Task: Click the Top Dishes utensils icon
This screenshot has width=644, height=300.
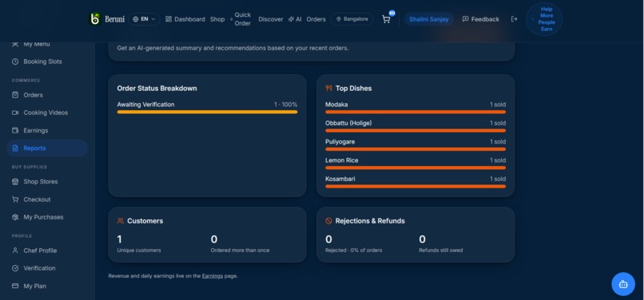Action: coord(328,89)
